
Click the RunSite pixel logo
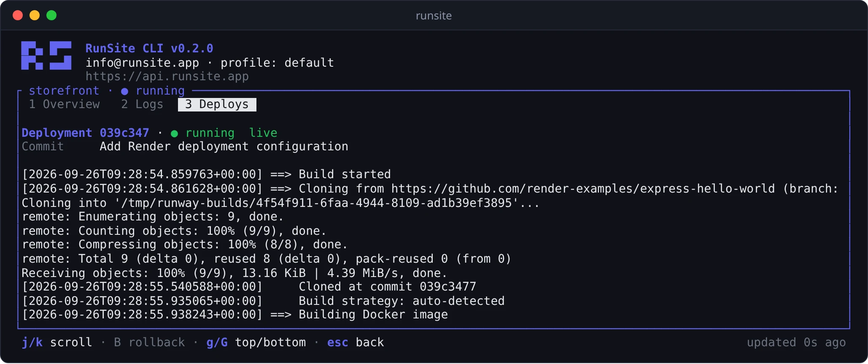[46, 55]
